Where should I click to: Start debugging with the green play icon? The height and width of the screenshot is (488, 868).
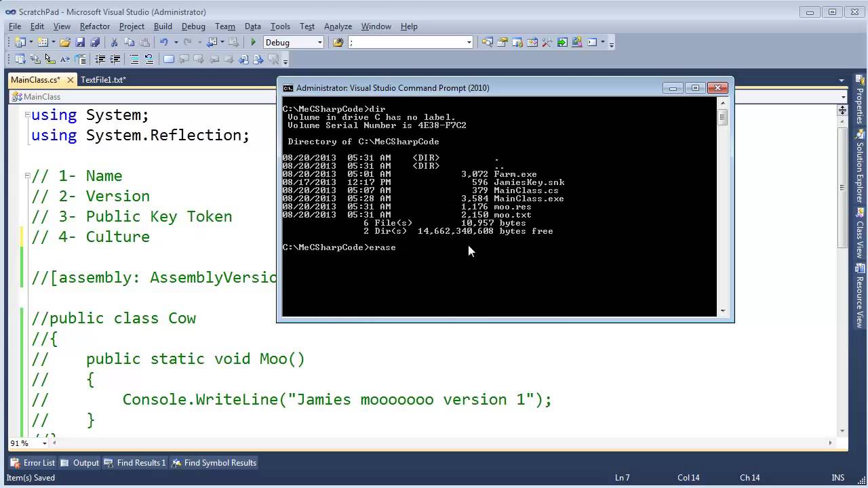coord(254,42)
